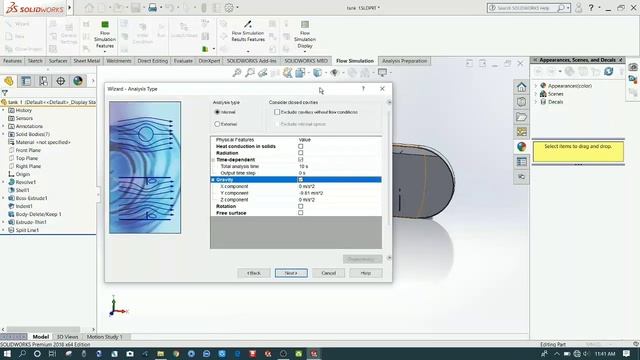Click the feature tree horizontal scrollbar
Viewport: 640px width, 360px height.
(x=43, y=329)
